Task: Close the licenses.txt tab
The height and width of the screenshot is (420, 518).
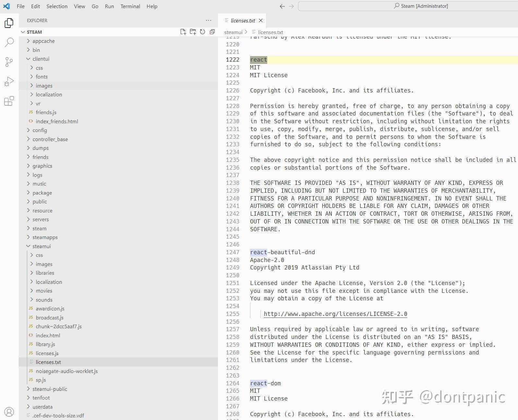Action: [x=261, y=20]
